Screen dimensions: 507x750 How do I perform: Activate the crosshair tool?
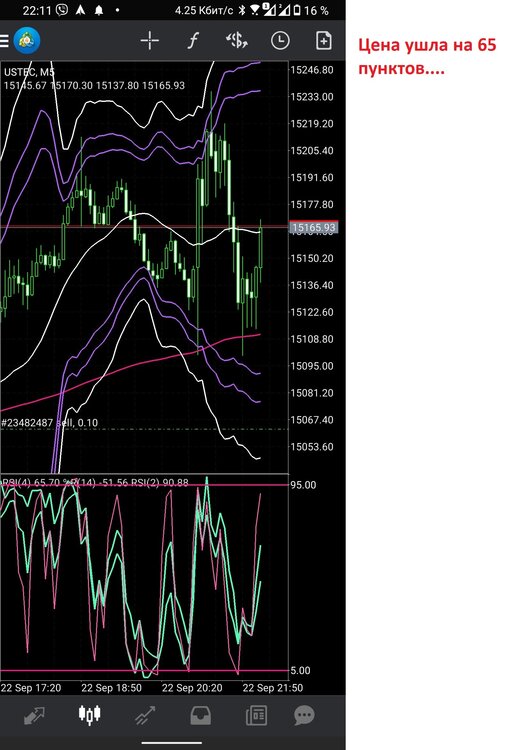[x=150, y=41]
